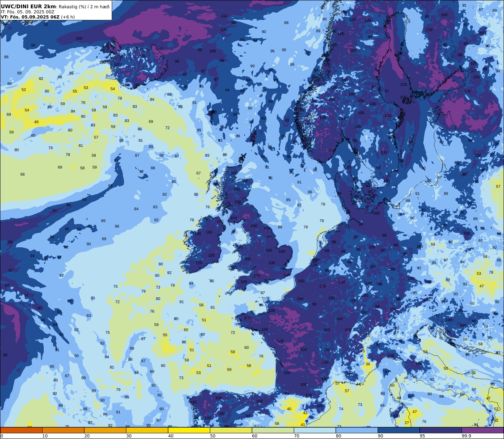Click the legend tick label '99.9'

(466, 436)
